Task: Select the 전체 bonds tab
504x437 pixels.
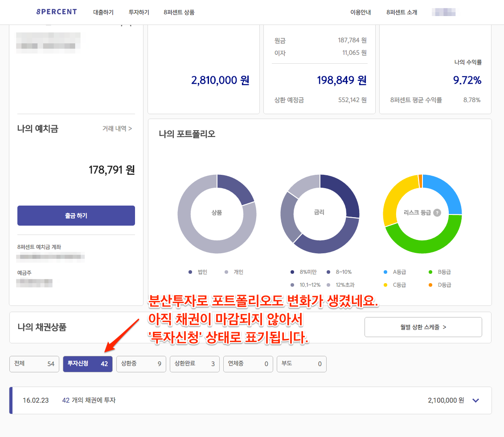Action: [x=34, y=364]
